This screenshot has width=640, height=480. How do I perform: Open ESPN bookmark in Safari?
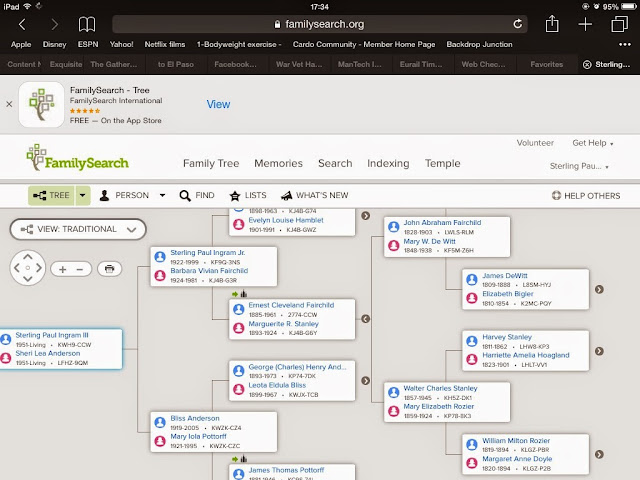click(88, 44)
